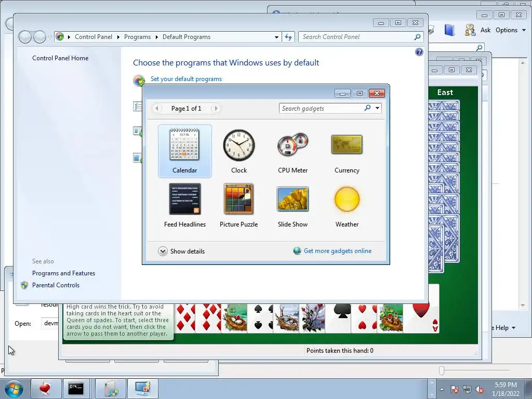Click Ask in the Help window toolbar
The height and width of the screenshot is (399, 532).
point(485,30)
